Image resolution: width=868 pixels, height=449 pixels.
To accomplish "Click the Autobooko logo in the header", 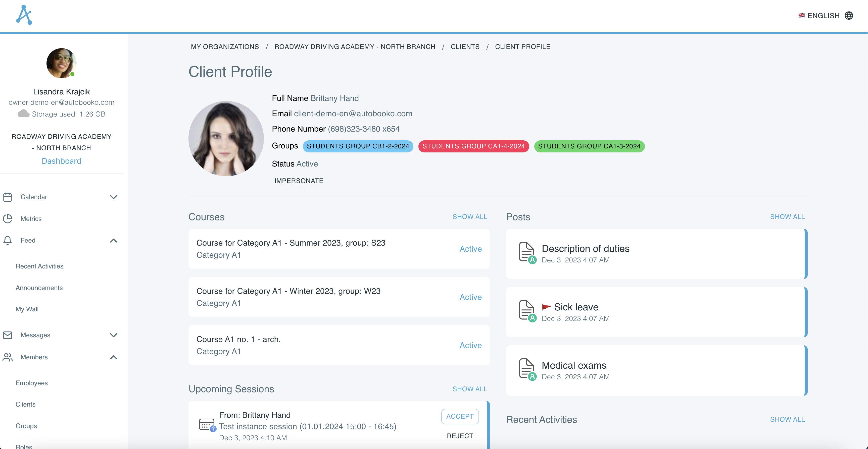I will 24,15.
